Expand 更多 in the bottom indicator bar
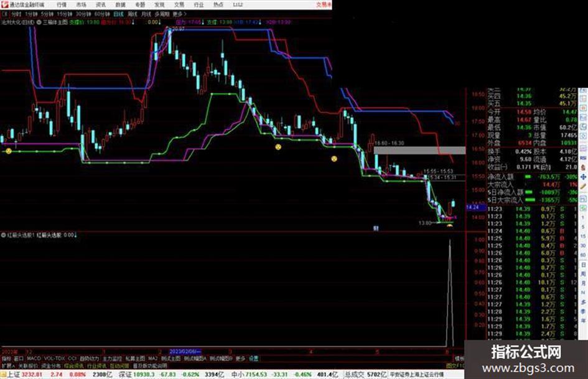588x379 pixels. [240, 358]
